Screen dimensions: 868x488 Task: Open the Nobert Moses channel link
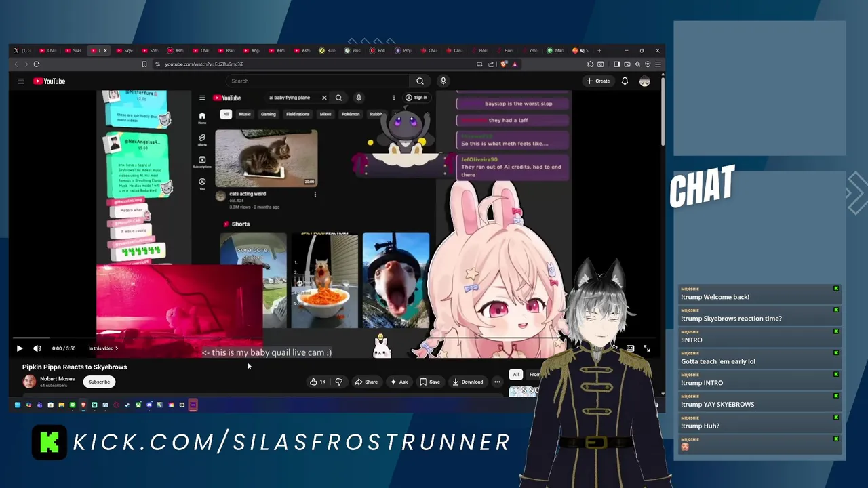(58, 379)
